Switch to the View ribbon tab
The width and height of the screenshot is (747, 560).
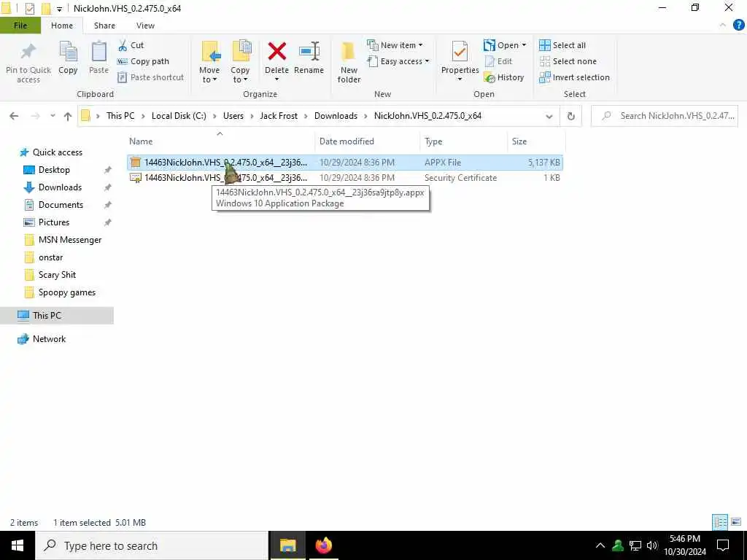click(145, 26)
